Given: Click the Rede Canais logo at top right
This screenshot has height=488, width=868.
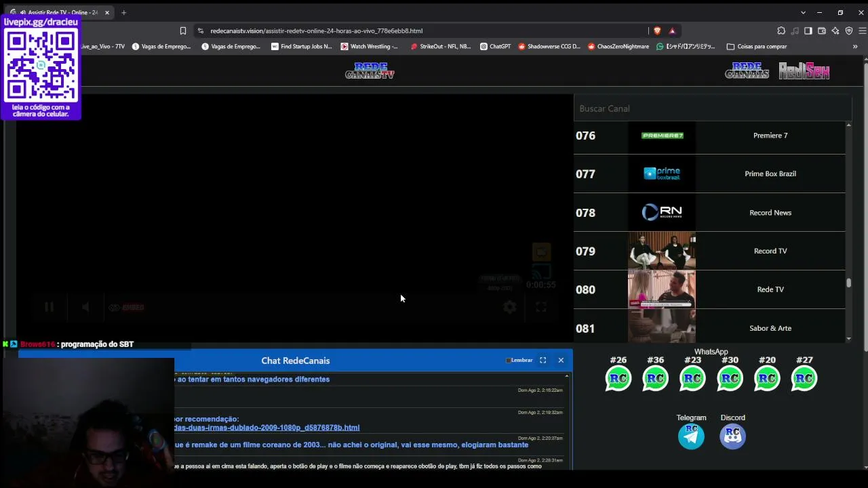Looking at the screenshot, I should point(747,70).
